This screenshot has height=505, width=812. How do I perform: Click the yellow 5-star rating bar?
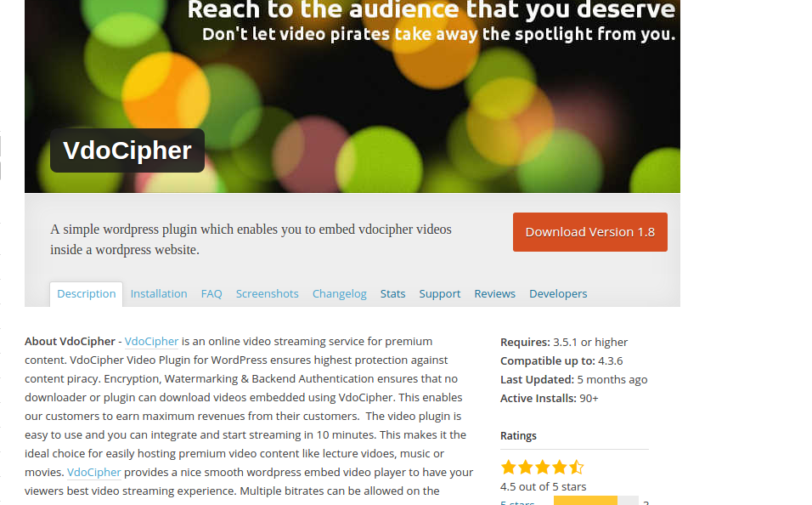click(x=586, y=501)
